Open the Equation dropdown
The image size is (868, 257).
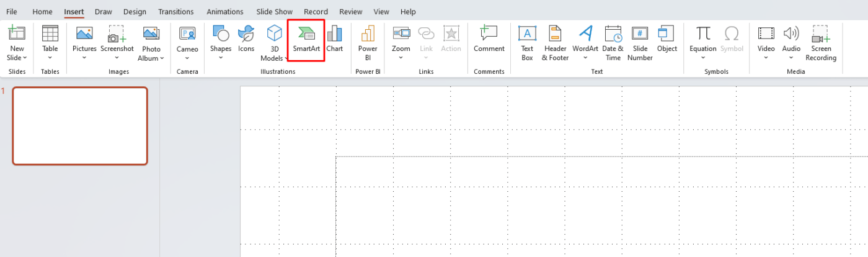coord(703,58)
